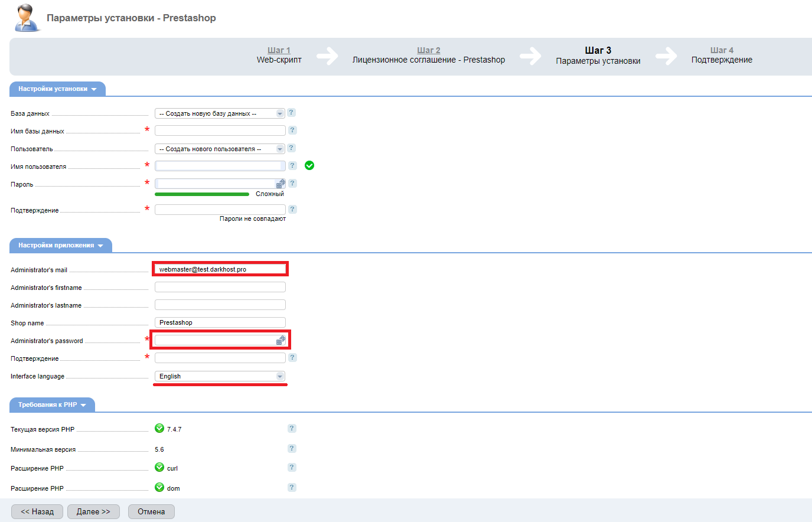This screenshot has height=522, width=812.
Task: Click the page title Параметры установки - Prestashop
Action: (x=131, y=18)
